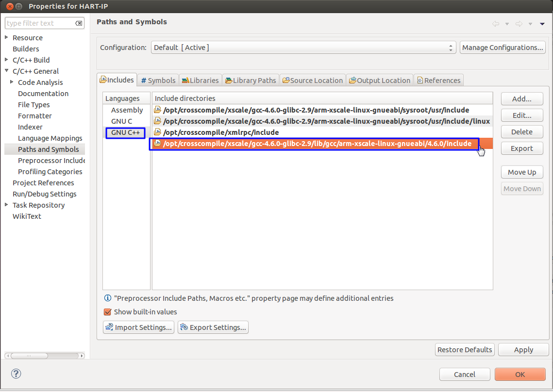Viewport: 553px width, 392px height.
Task: Collapse the C/C++ General section
Action: coord(6,71)
